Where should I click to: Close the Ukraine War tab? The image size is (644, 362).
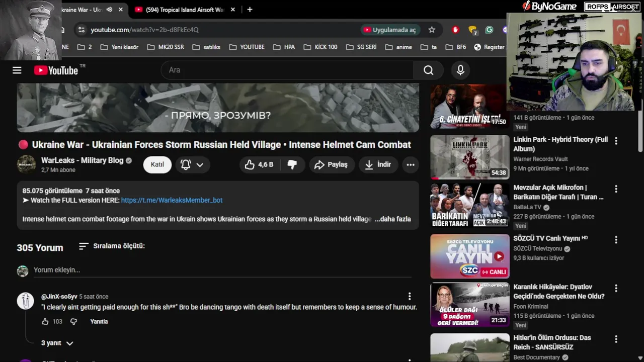[x=121, y=10]
